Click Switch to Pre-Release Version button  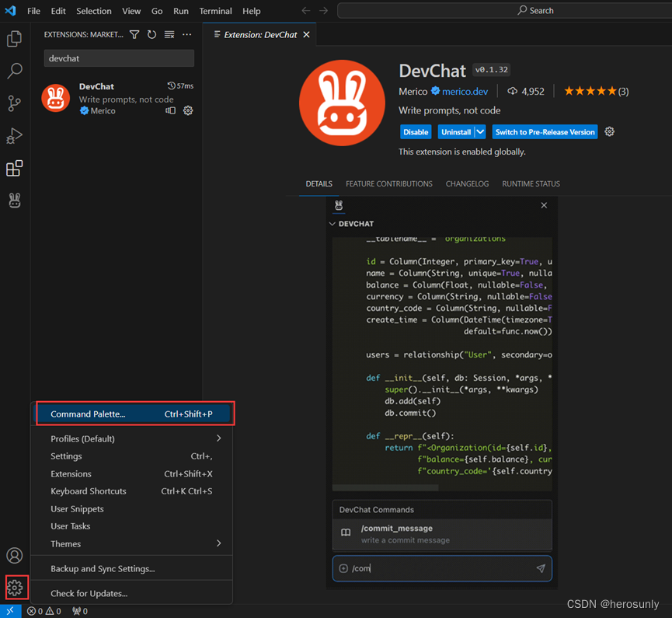point(545,132)
